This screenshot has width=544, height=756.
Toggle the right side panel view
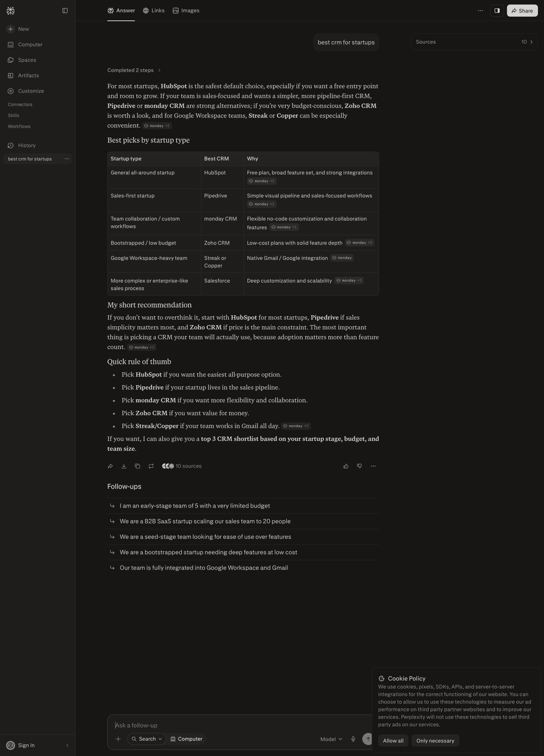[497, 11]
